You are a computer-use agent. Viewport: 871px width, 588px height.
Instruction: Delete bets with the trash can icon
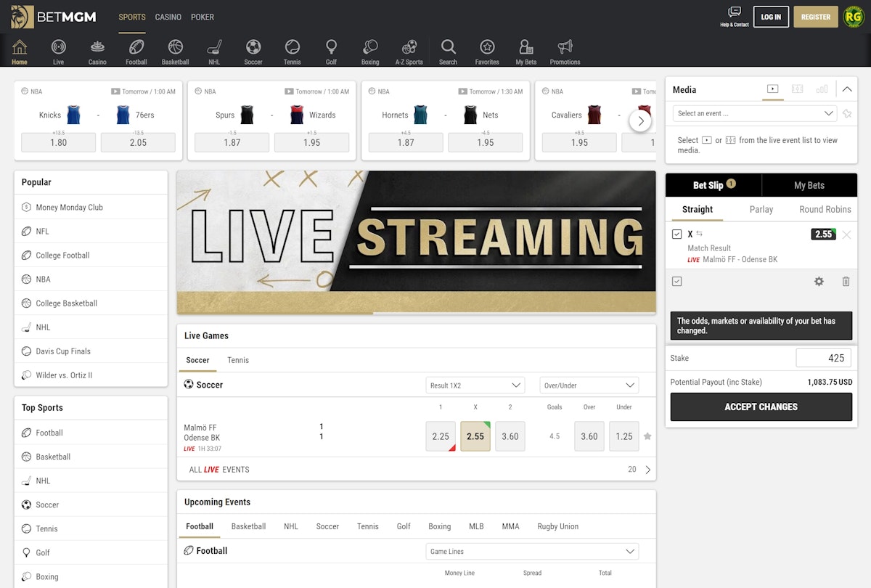click(846, 282)
